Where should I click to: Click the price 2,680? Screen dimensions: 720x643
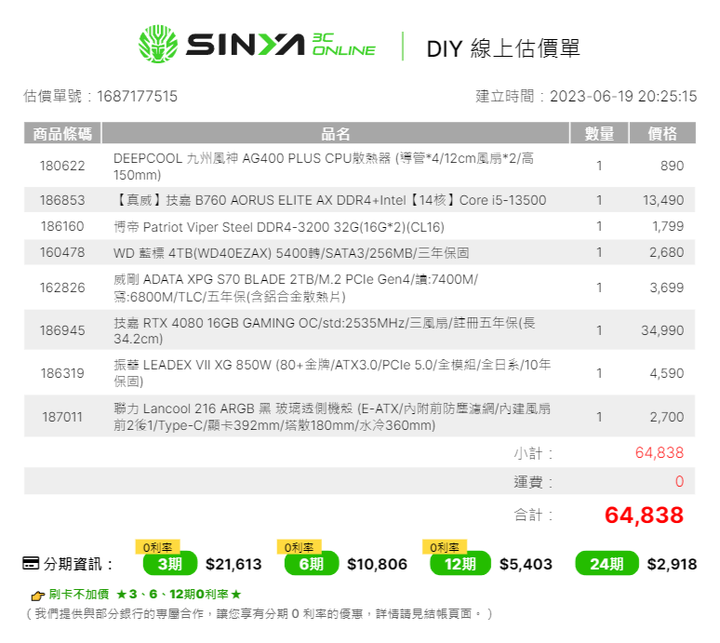[667, 253]
